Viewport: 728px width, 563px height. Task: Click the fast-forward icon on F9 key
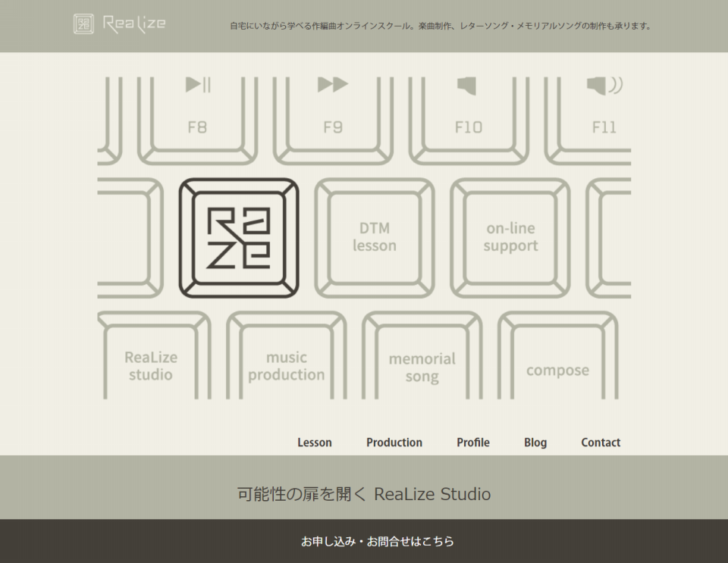tap(333, 84)
